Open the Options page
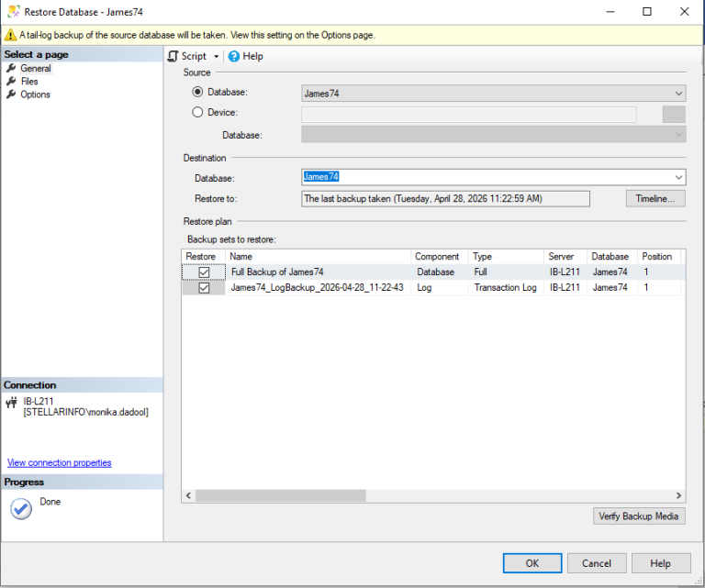The width and height of the screenshot is (705, 588). (x=35, y=94)
